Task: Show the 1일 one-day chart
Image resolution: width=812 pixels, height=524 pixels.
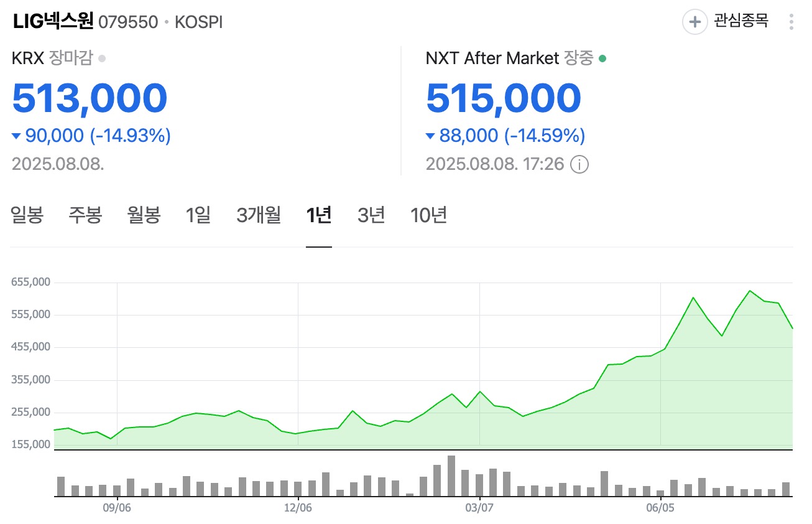Action: (198, 215)
